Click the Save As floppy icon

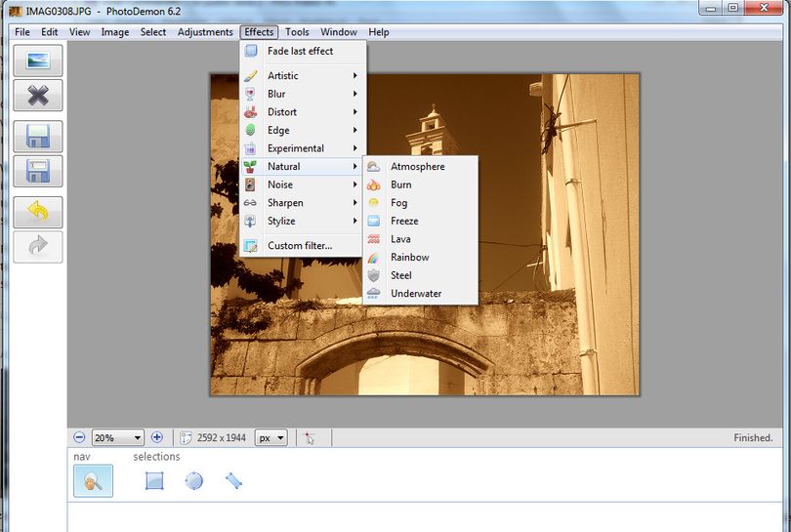[38, 171]
